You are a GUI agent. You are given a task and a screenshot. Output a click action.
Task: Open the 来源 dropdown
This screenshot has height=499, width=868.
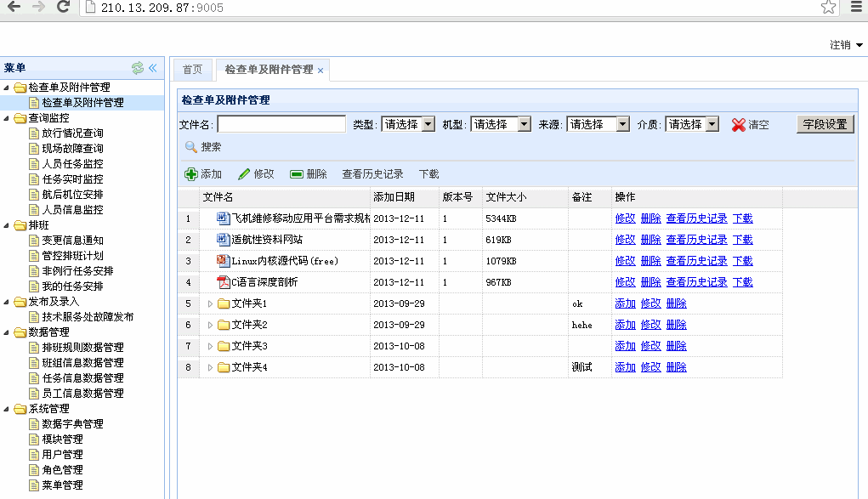coord(623,124)
